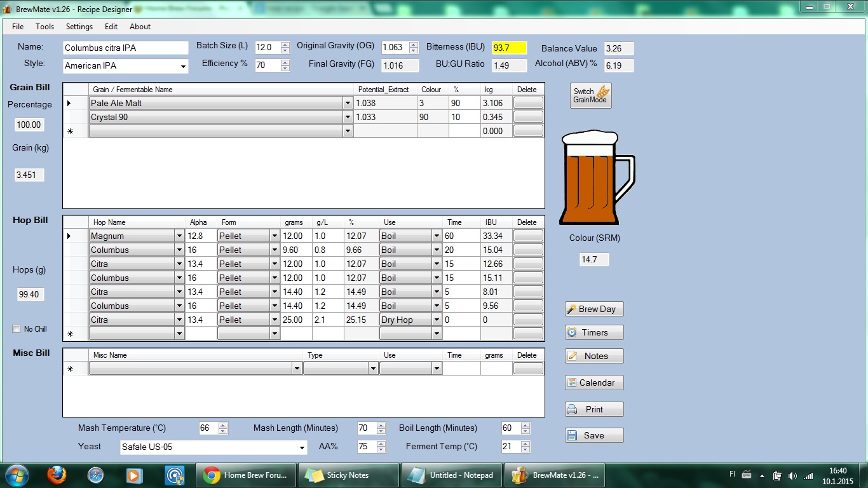Delete the Pale Ale Malt row
868x488 pixels.
click(528, 103)
